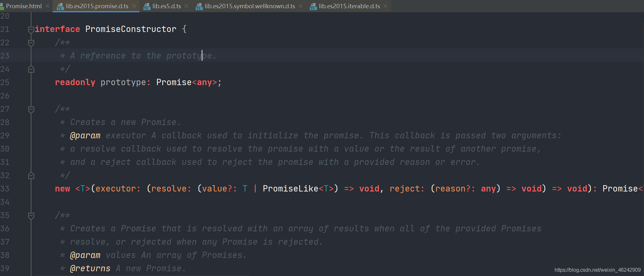
Task: Click the PromiseLike type on line 33
Action: pos(290,189)
